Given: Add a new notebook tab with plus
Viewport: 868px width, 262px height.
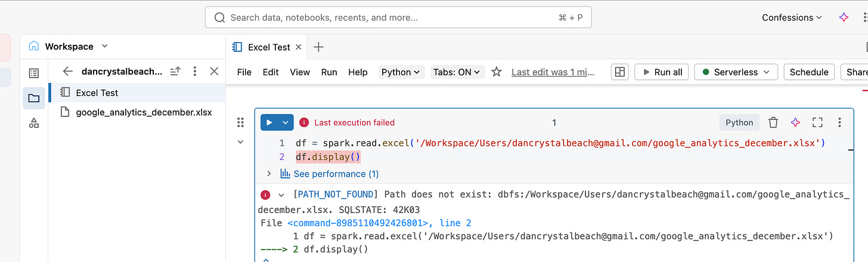Looking at the screenshot, I should (x=318, y=47).
